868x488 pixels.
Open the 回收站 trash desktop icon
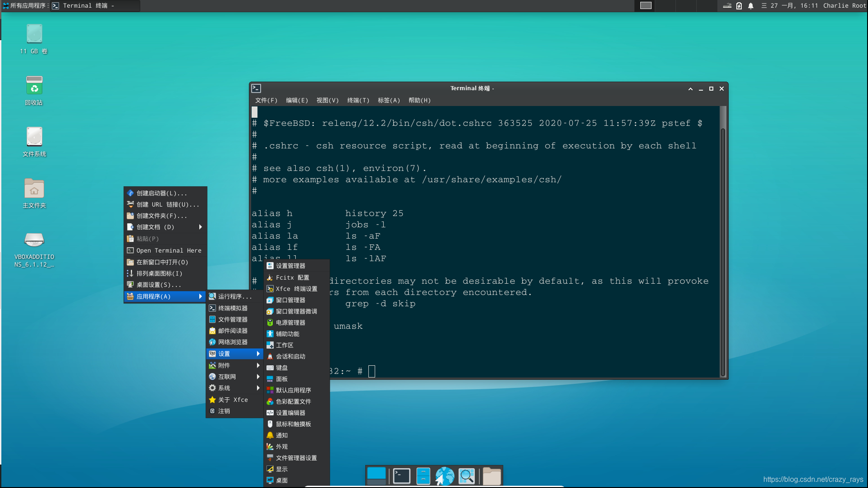[x=34, y=91]
